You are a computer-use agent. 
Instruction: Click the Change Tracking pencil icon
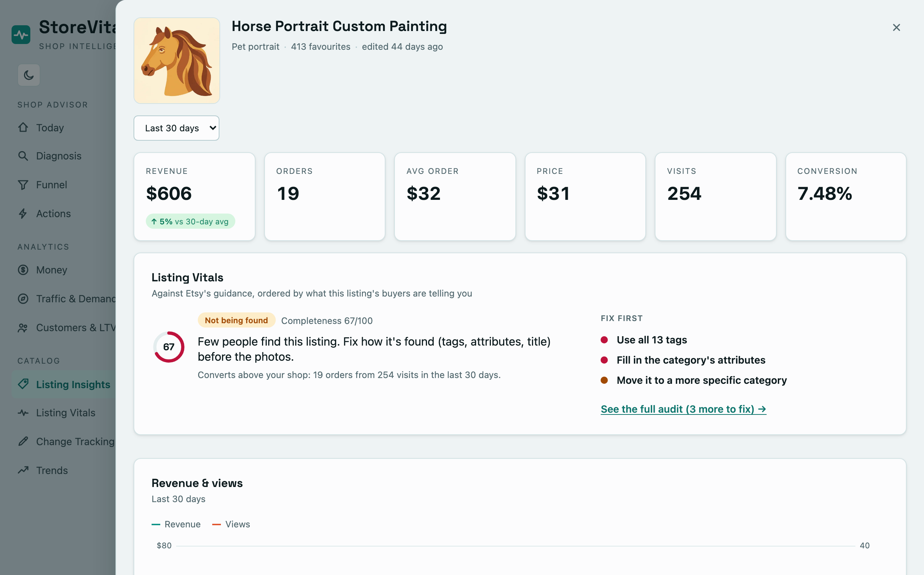pos(23,441)
